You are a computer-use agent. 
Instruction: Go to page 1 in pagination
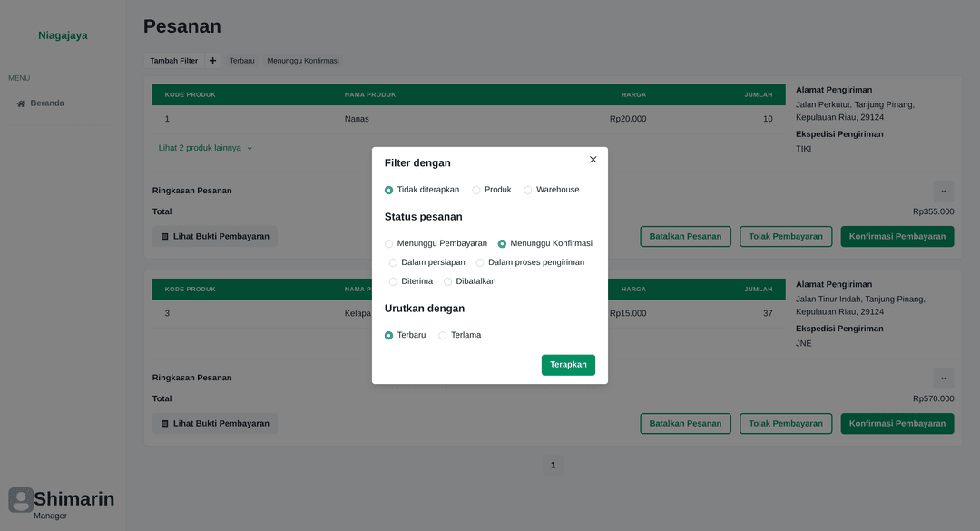click(553, 466)
